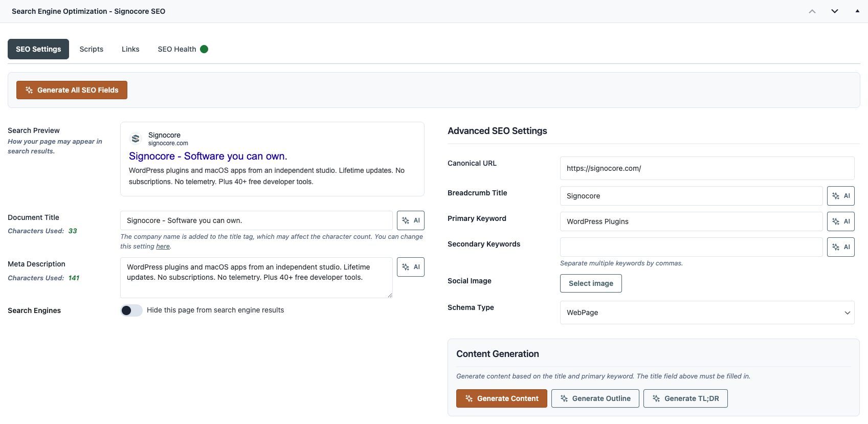The image size is (868, 424).
Task: Click the 'Content Generation' heading
Action: point(498,354)
